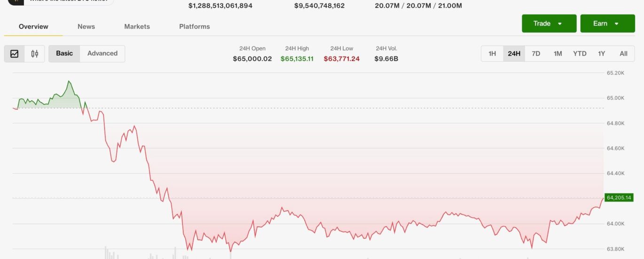The width and height of the screenshot is (644, 259).
Task: Select Advanced chart mode
Action: pos(102,54)
